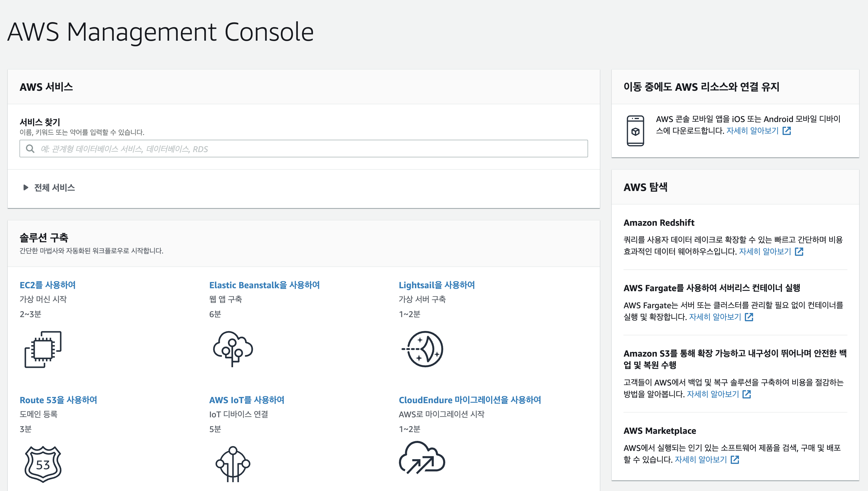Open the 'EC2를 사용하여' link
Screen dimensions: 868x491
point(47,285)
